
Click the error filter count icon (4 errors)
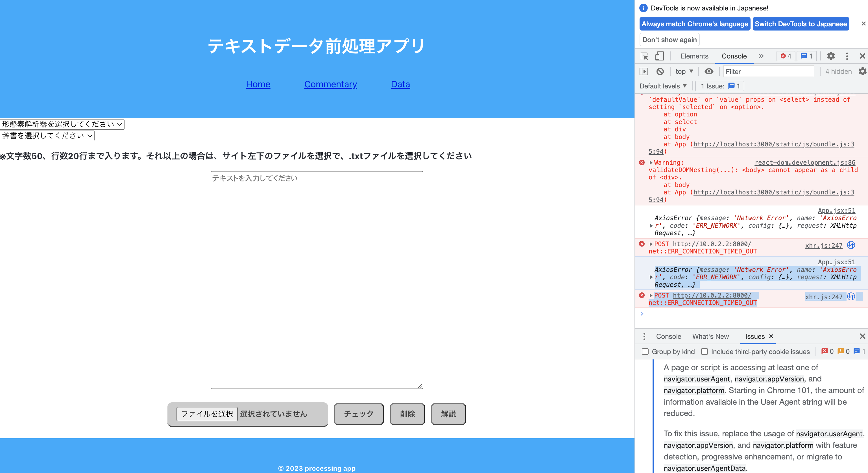(x=785, y=56)
